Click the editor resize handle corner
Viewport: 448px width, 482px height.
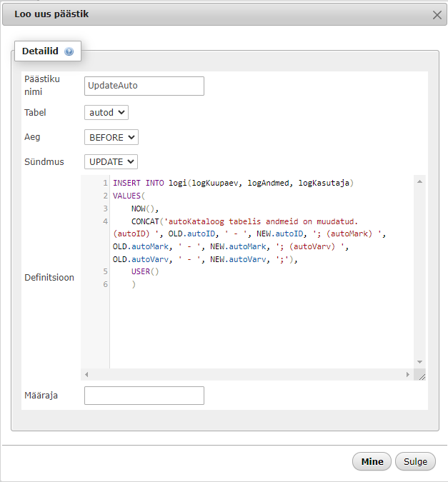[x=422, y=376]
